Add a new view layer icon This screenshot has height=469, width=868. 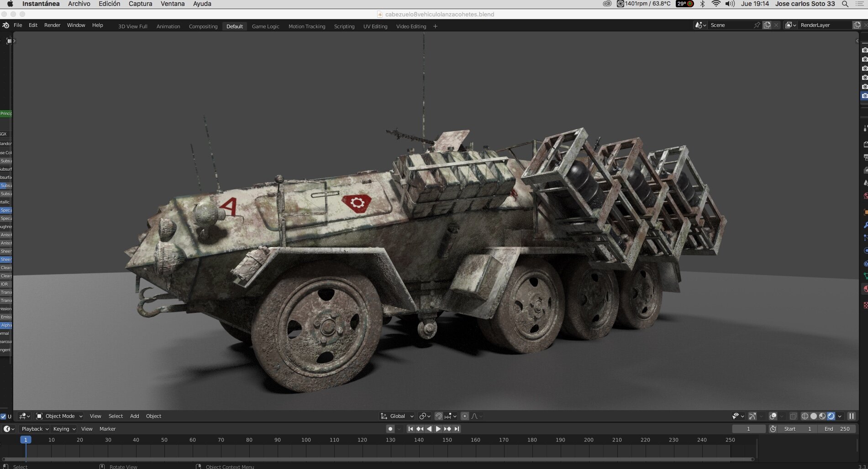857,25
